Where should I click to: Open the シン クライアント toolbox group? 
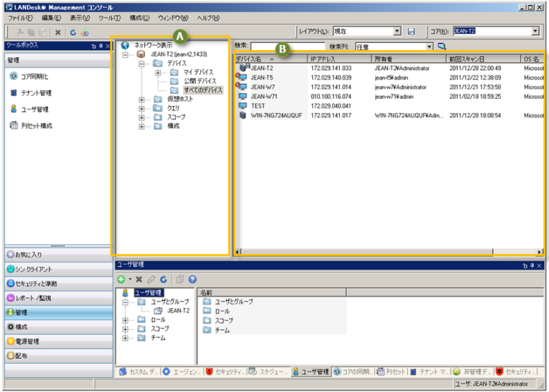point(58,269)
